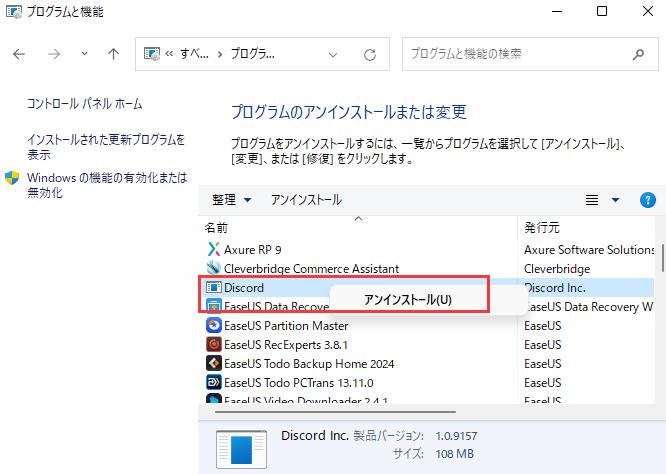Select EaseUS Partition Master entry
666x474 pixels.
[x=286, y=326]
